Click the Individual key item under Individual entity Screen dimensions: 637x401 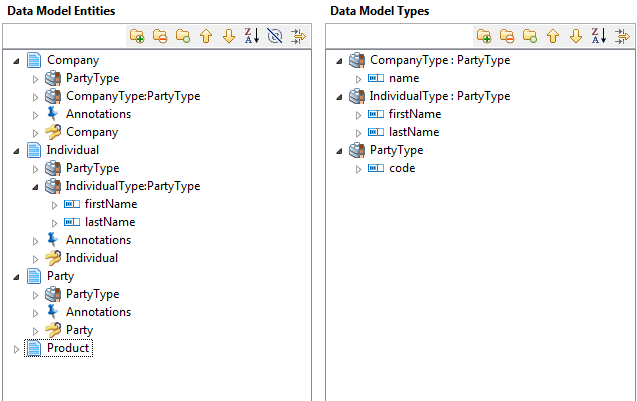(x=91, y=258)
